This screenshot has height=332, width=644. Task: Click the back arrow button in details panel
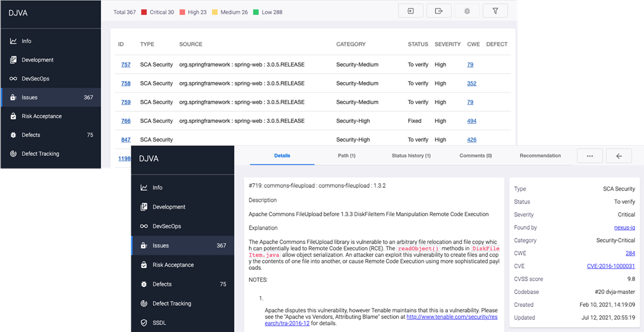click(x=619, y=156)
